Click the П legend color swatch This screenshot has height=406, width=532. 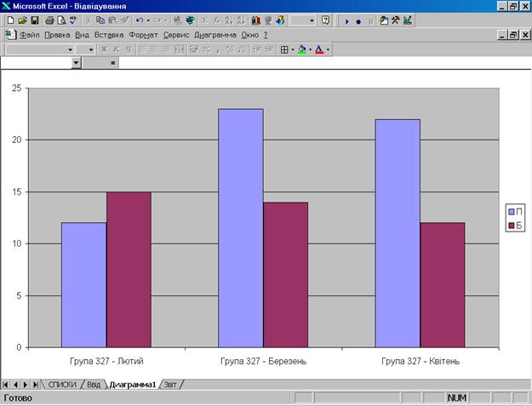click(x=511, y=211)
